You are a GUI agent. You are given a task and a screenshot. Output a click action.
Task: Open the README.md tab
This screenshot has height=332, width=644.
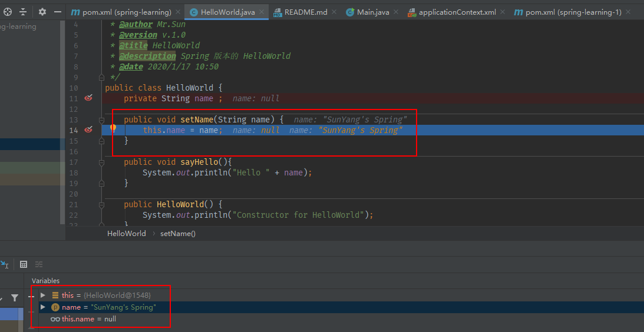[306, 12]
